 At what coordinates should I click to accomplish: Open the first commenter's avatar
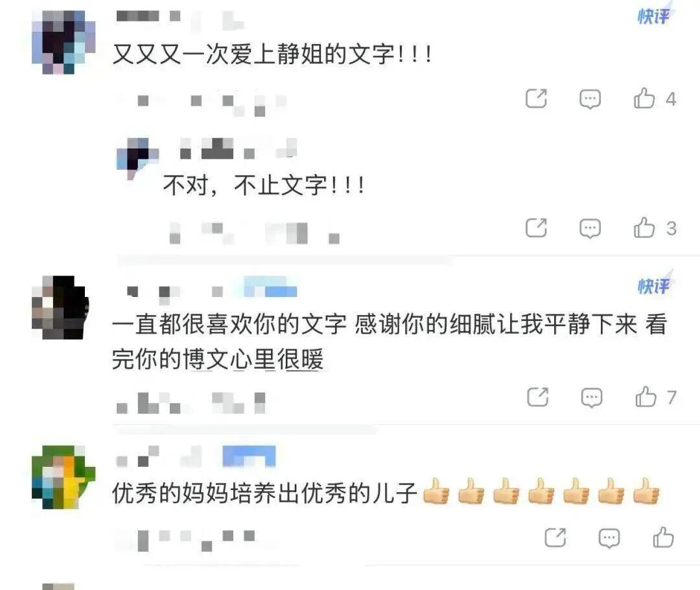pos(64,42)
